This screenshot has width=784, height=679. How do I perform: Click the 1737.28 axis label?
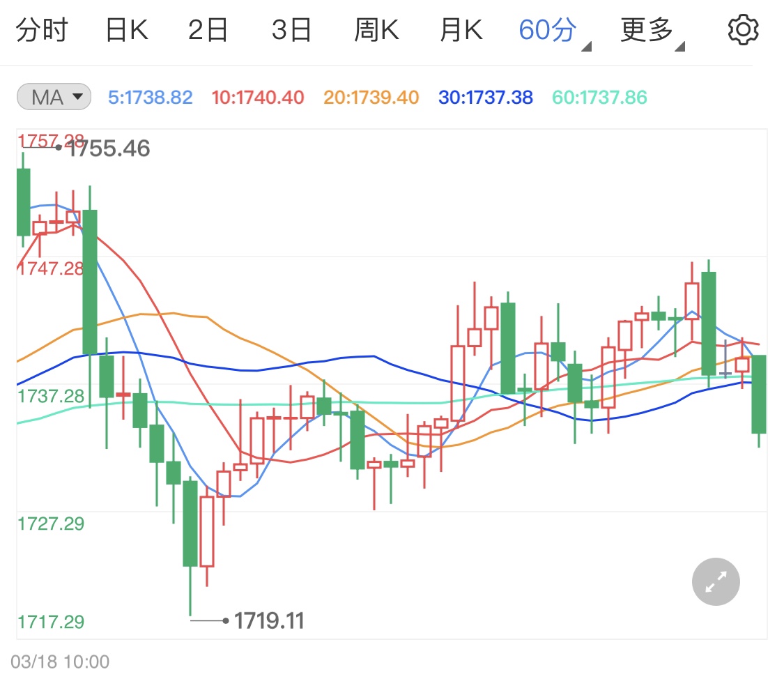pos(50,397)
